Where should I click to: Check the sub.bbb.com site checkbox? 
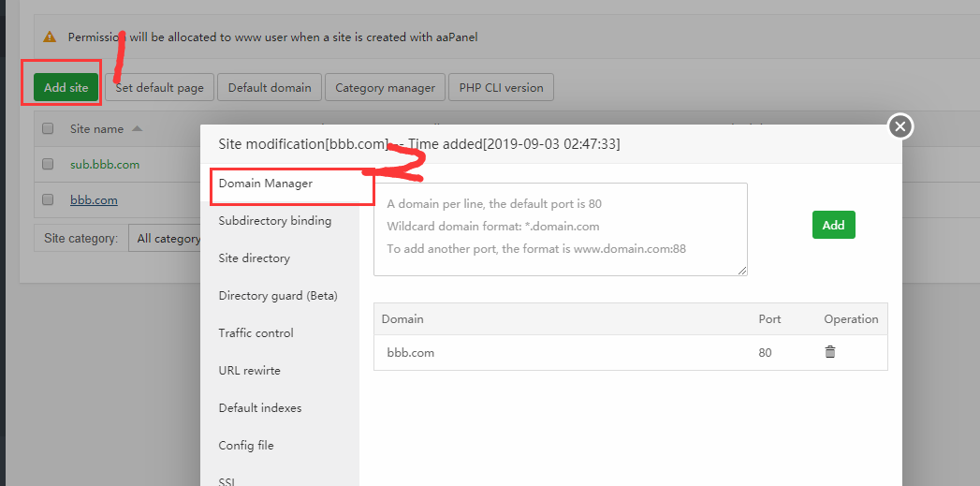48,164
